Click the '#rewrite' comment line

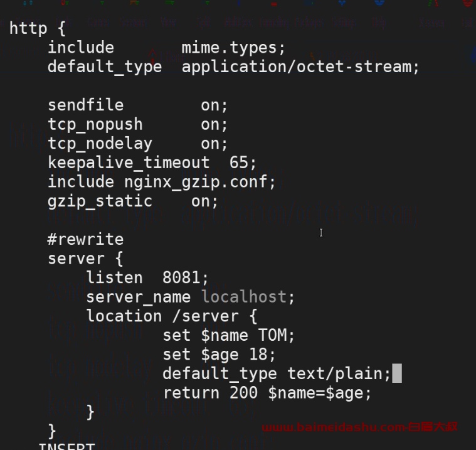coord(86,239)
